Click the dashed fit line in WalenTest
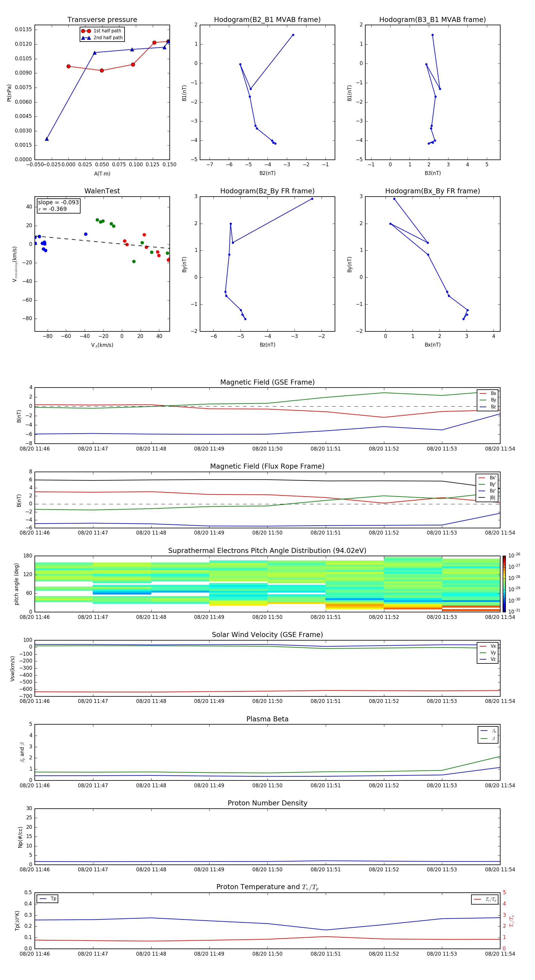 pos(102,242)
